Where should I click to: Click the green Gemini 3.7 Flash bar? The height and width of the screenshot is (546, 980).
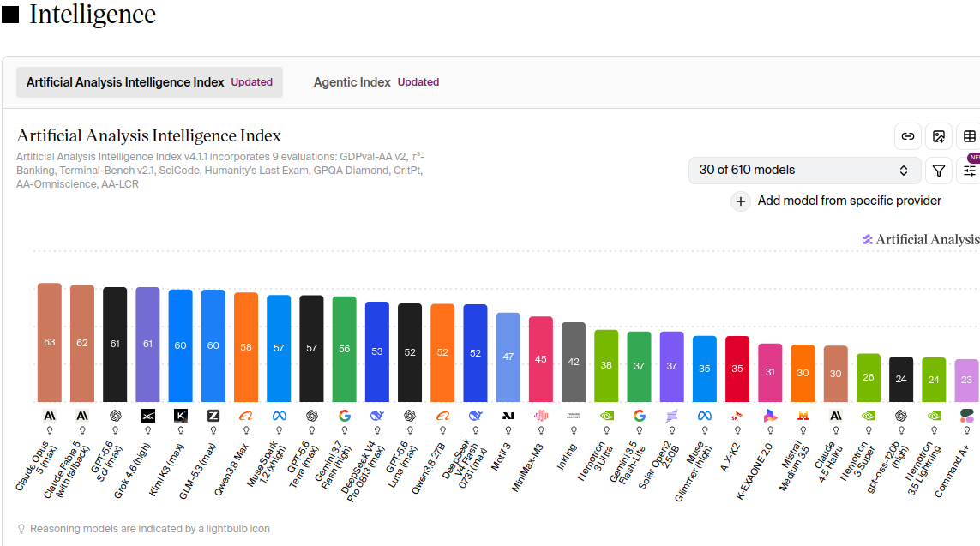point(345,349)
